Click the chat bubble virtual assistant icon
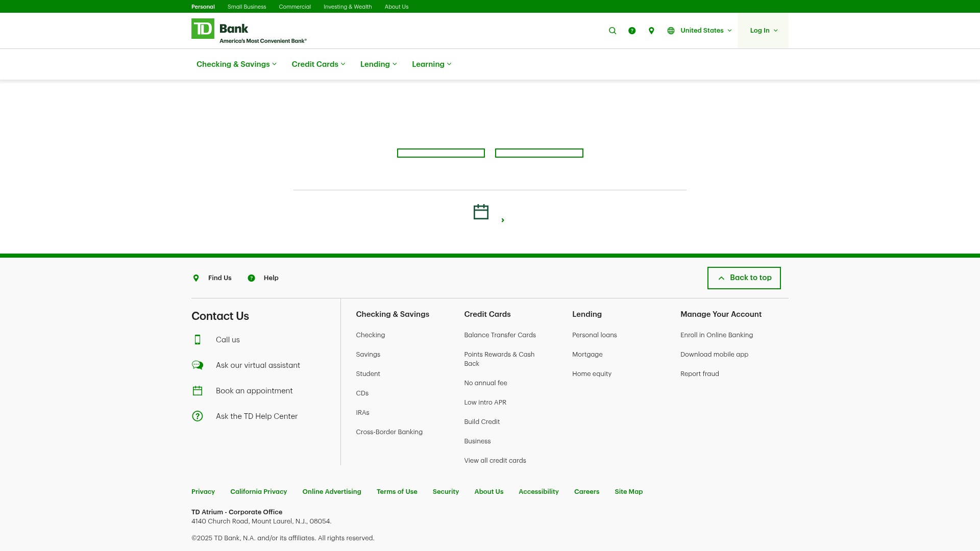This screenshot has width=980, height=551. click(198, 365)
